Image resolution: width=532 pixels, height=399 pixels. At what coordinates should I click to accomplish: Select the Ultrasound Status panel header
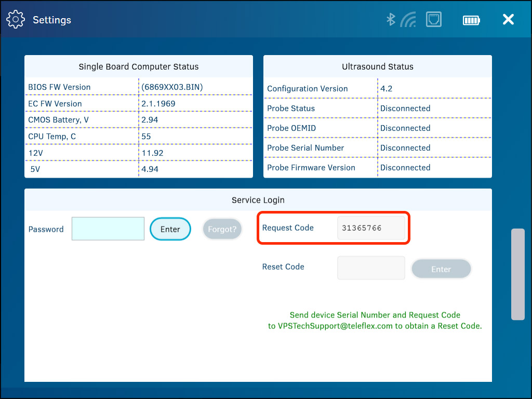[378, 66]
